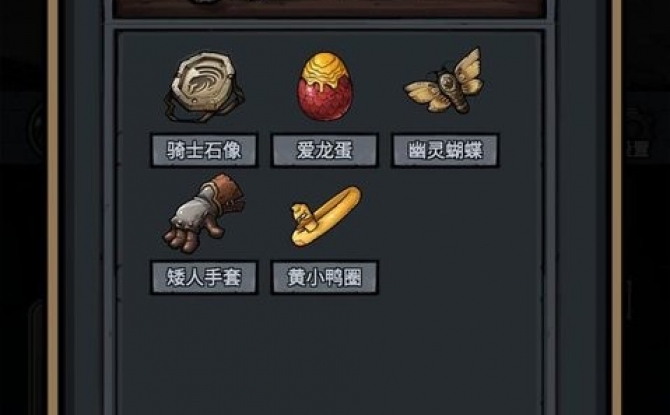670x415 pixels.
Task: Click the dimmed circular icon at left edge
Action: click(38, 128)
